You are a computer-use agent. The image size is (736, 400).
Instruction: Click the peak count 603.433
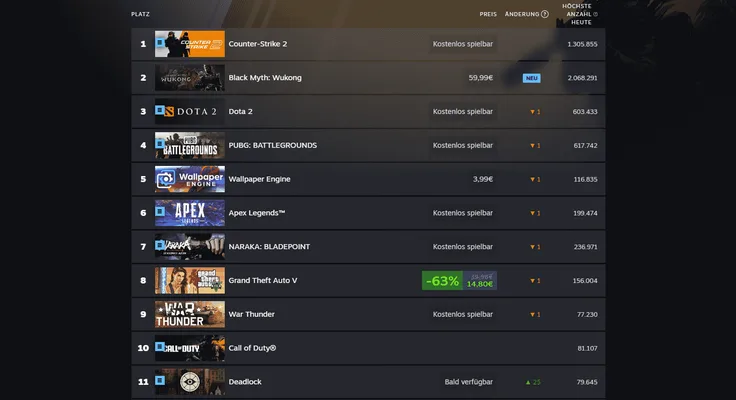585,112
